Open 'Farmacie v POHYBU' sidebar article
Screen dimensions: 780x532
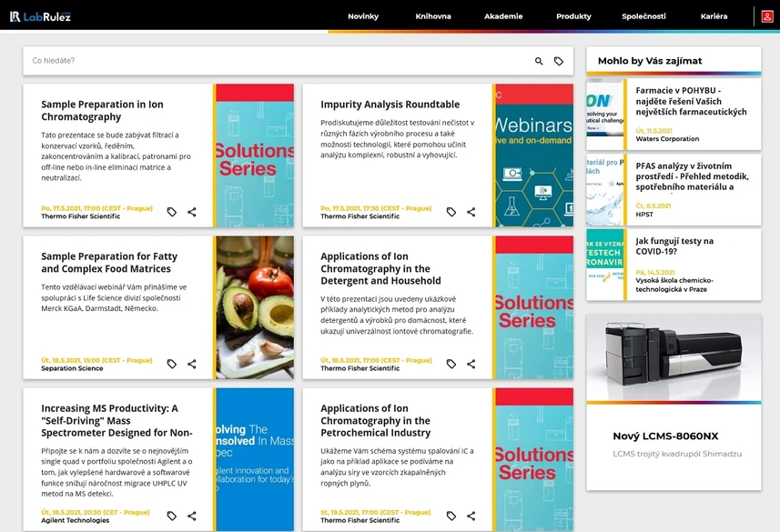691,101
